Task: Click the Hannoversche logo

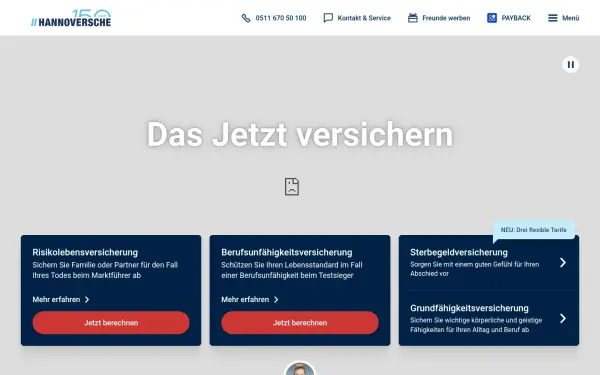Action: [71, 18]
